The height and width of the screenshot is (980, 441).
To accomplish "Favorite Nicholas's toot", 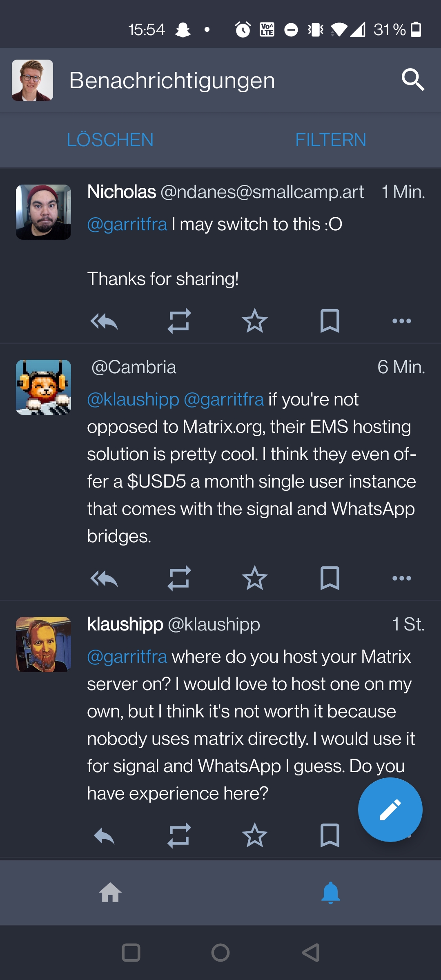I will pyautogui.click(x=255, y=321).
